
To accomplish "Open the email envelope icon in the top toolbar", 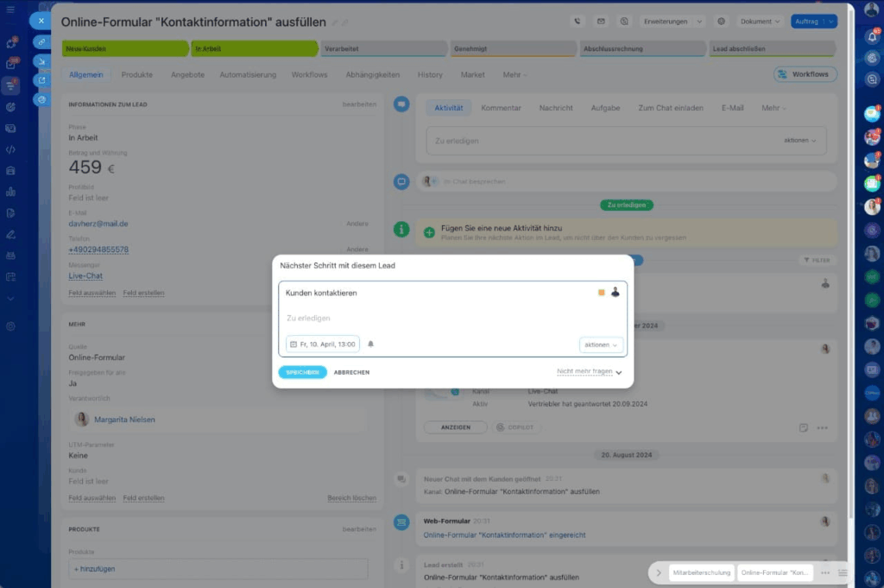I will pyautogui.click(x=601, y=20).
